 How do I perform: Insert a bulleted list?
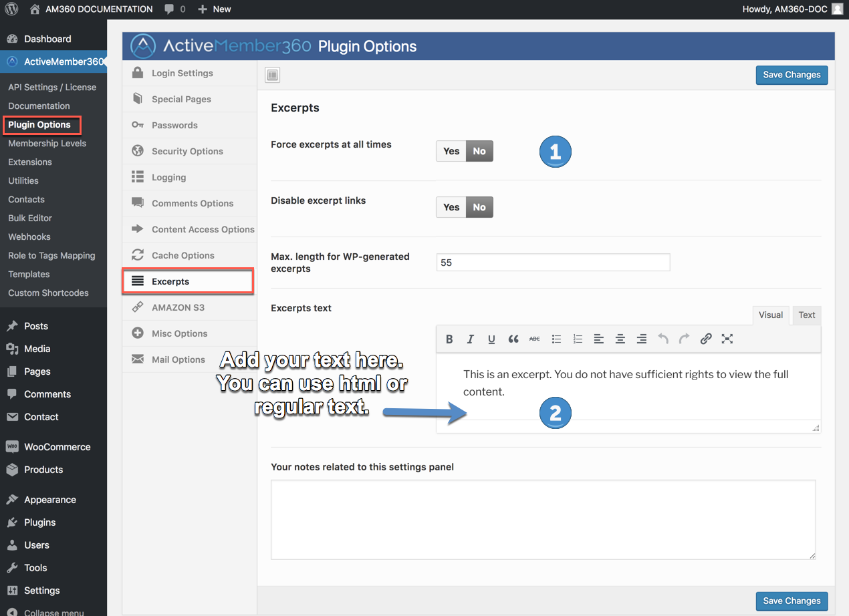[x=556, y=339]
